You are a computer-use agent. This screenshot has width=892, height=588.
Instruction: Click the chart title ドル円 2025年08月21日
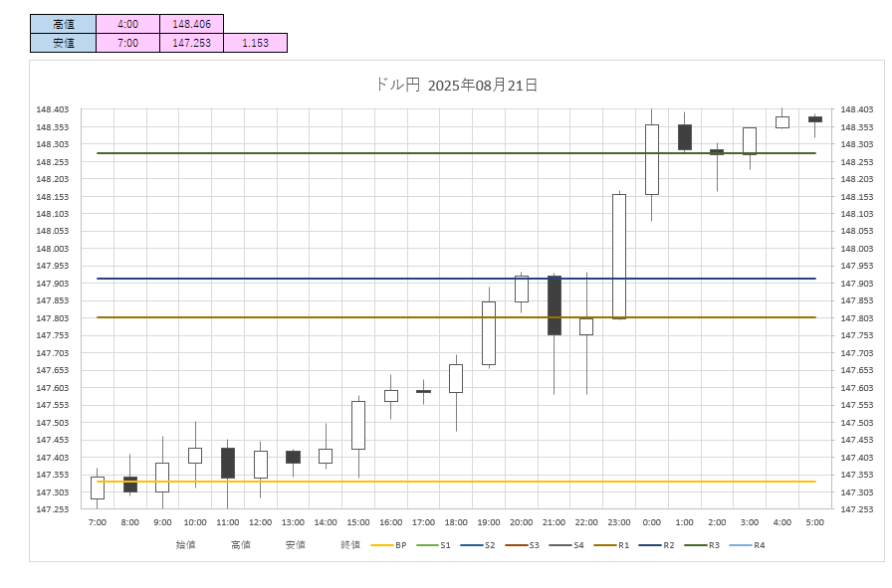click(x=457, y=86)
